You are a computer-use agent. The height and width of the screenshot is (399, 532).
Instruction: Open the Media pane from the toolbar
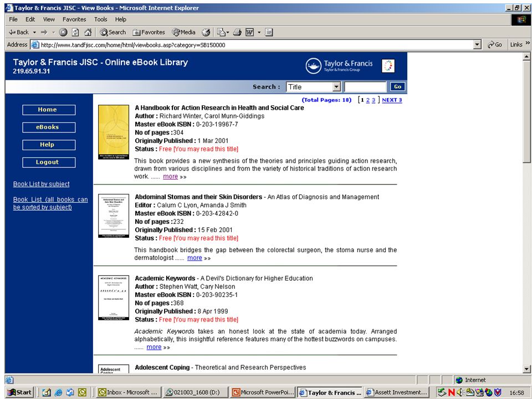[183, 32]
